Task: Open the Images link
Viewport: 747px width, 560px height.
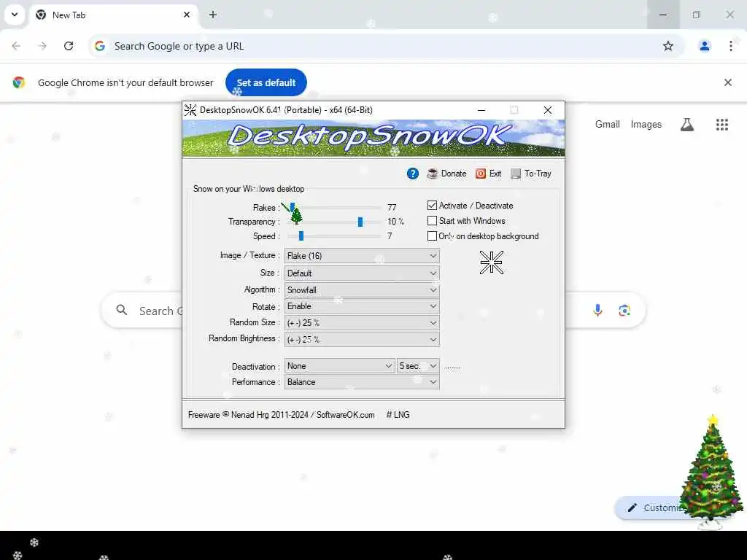Action: (x=646, y=124)
